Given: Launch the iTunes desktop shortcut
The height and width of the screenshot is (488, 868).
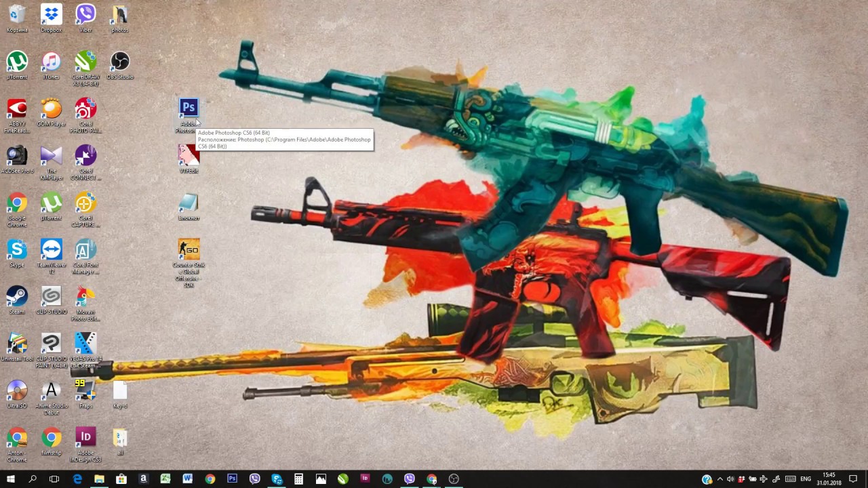Looking at the screenshot, I should (x=51, y=65).
